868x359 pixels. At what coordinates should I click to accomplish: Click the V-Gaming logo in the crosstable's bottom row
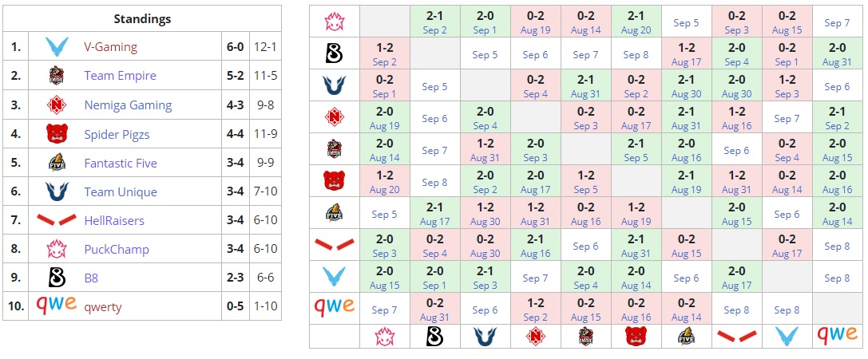click(787, 337)
